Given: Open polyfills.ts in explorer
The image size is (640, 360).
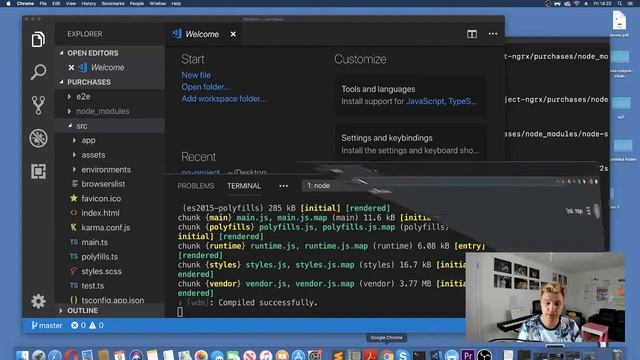Looking at the screenshot, I should [99, 257].
